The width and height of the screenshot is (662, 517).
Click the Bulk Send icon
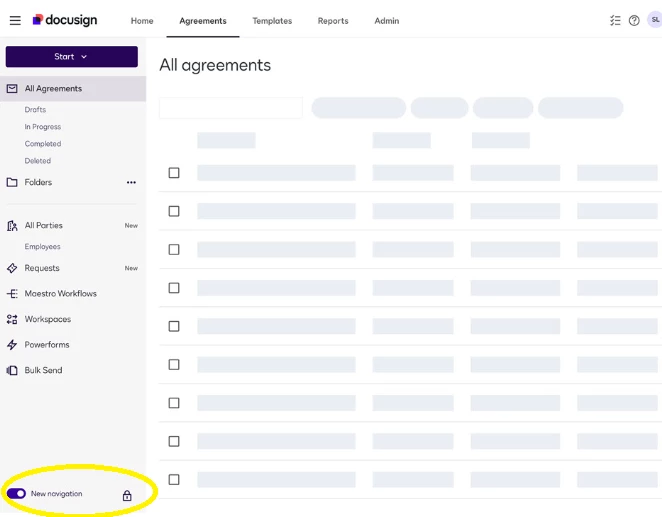click(12, 371)
